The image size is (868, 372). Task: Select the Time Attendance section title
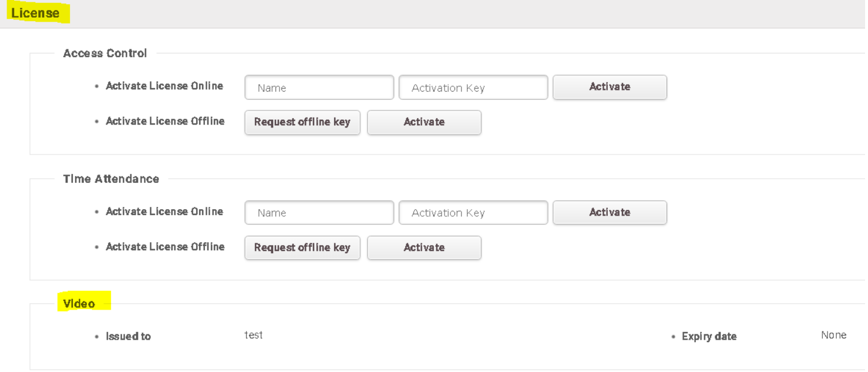(111, 179)
